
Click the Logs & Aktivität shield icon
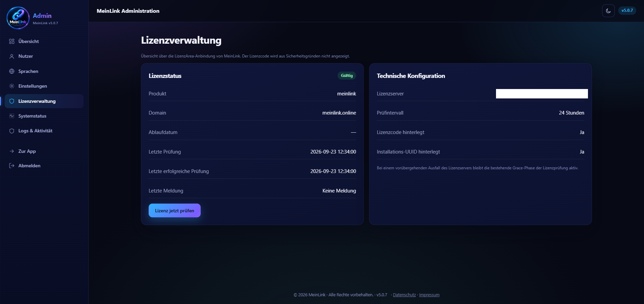pyautogui.click(x=12, y=131)
